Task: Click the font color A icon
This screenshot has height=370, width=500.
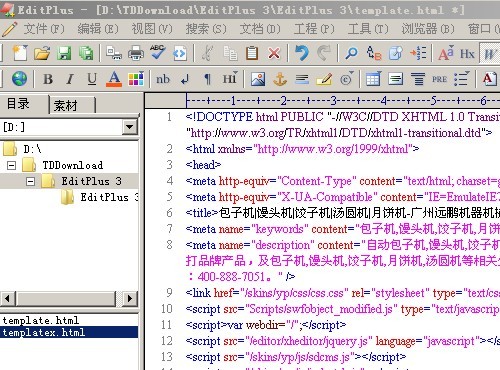Action: click(114, 79)
